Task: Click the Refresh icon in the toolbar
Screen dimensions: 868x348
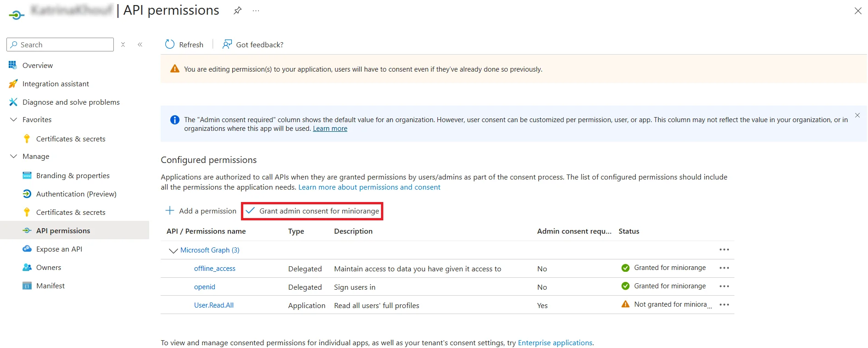Action: pos(170,44)
